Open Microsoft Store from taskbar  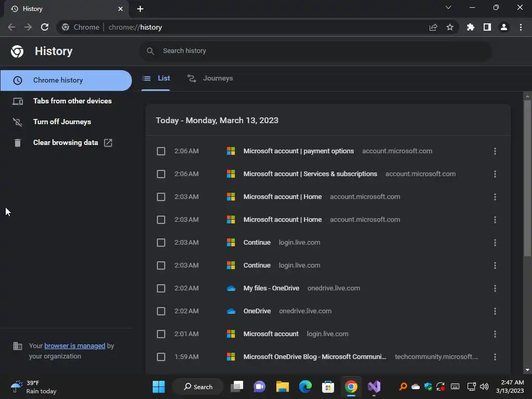pos(328,387)
